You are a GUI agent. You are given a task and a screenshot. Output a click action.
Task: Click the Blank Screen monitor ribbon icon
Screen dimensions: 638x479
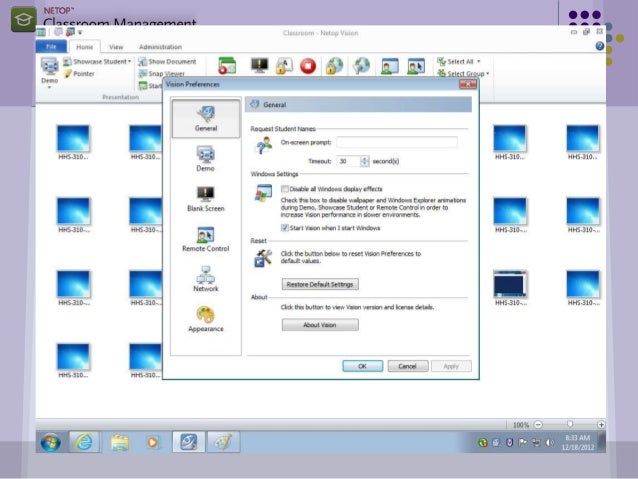click(259, 65)
